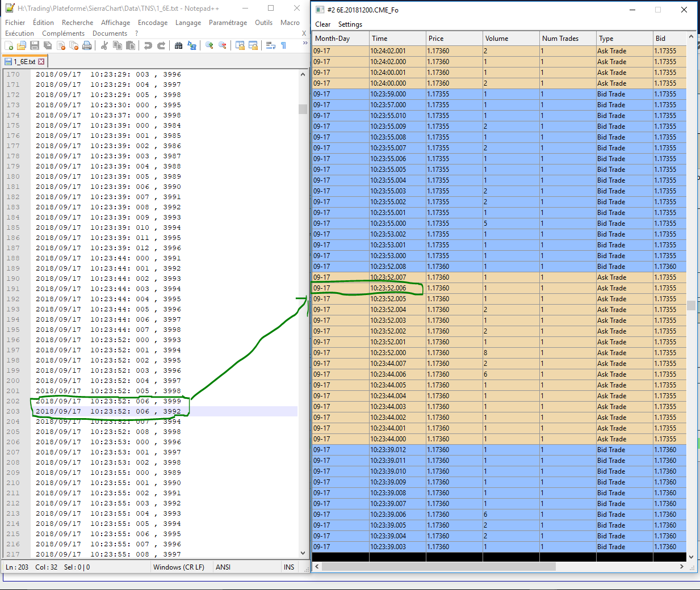700x590 pixels.
Task: Click the trades window horizontal scrollbar thumb
Action: click(x=438, y=566)
